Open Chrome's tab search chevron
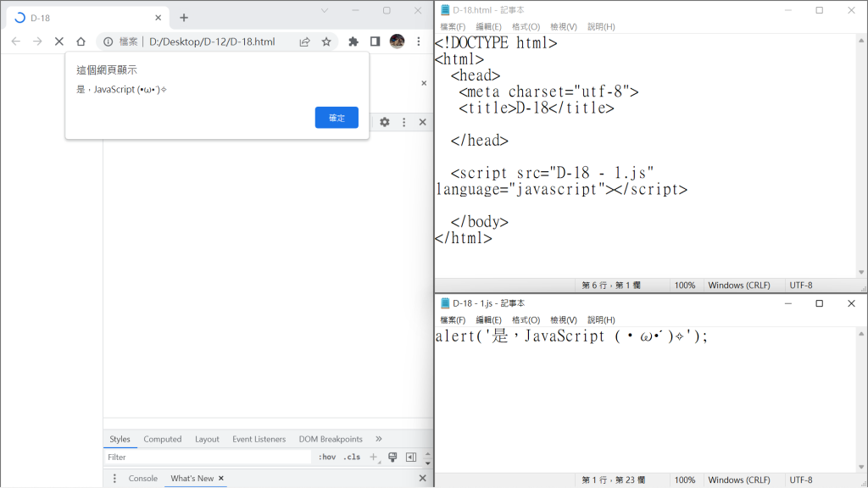Viewport: 868px width, 488px height. [325, 10]
